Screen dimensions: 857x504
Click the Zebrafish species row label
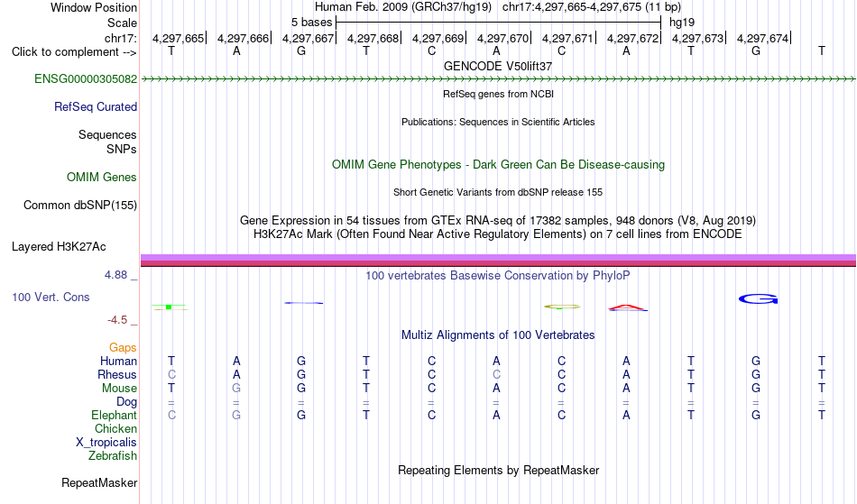[113, 455]
